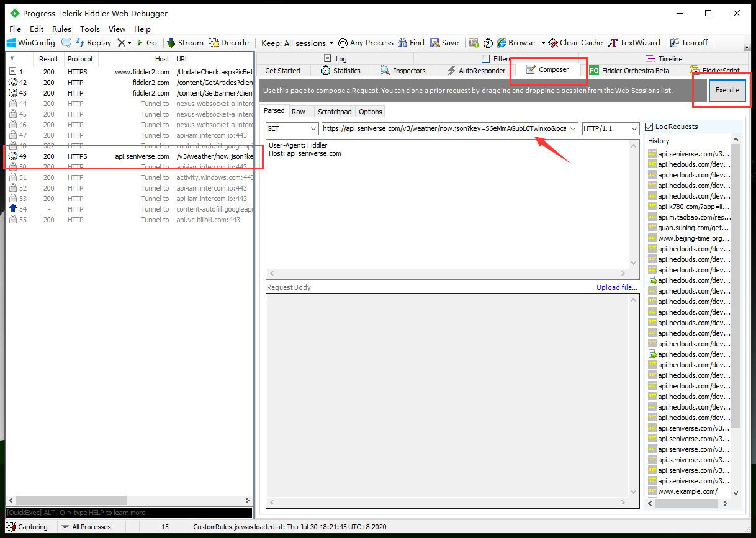The height and width of the screenshot is (538, 756).
Task: Select session 54 content-autofill upload row
Action: 130,209
